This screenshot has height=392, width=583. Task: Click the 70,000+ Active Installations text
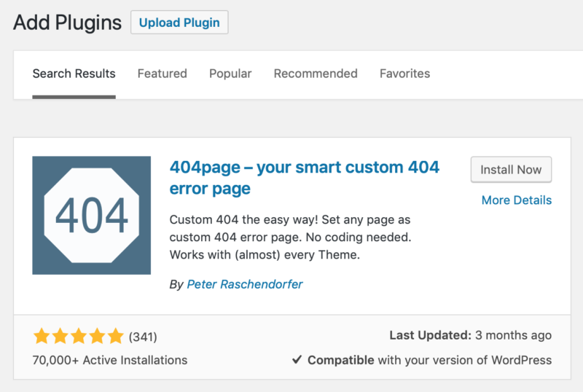pyautogui.click(x=110, y=360)
